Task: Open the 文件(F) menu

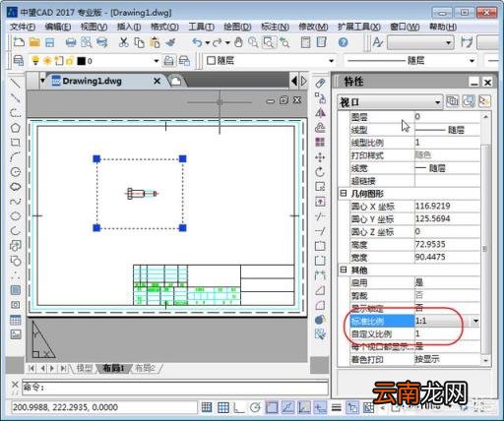Action: point(23,27)
